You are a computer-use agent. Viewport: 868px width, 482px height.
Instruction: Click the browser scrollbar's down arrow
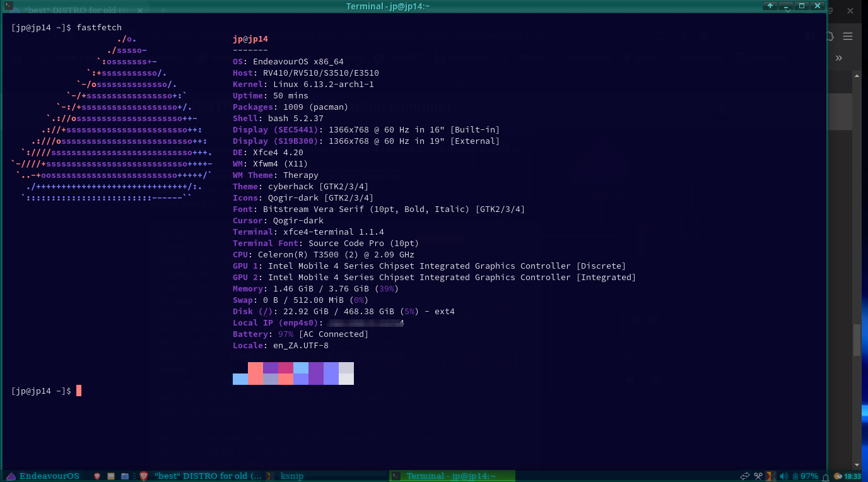pos(857,465)
